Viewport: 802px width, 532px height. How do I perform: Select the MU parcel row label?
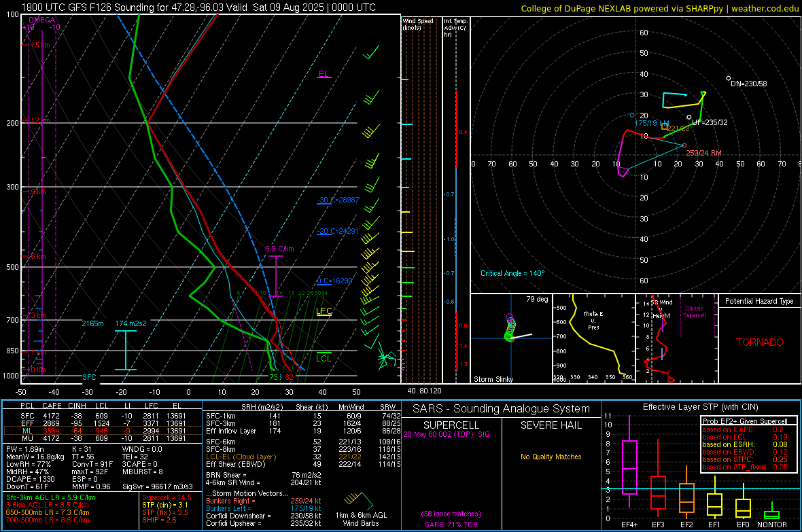[27, 438]
